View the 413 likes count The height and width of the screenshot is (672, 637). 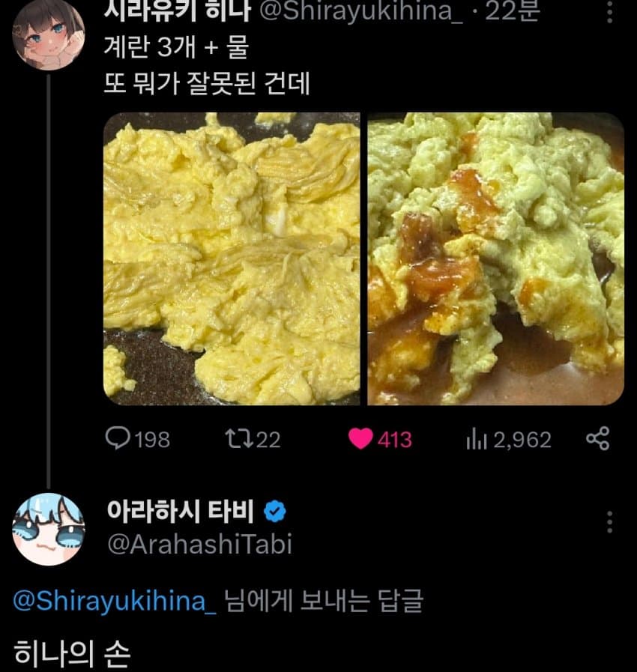point(394,440)
